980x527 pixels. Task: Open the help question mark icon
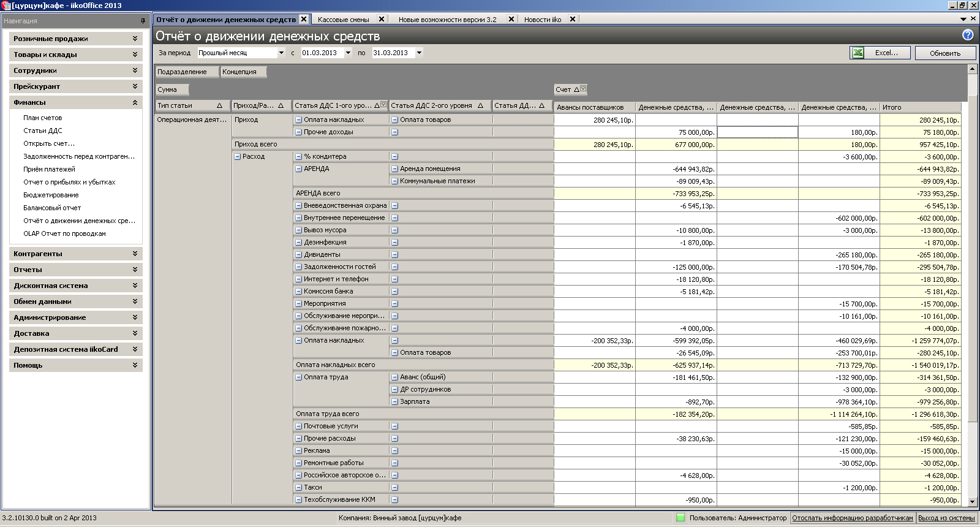click(x=968, y=35)
